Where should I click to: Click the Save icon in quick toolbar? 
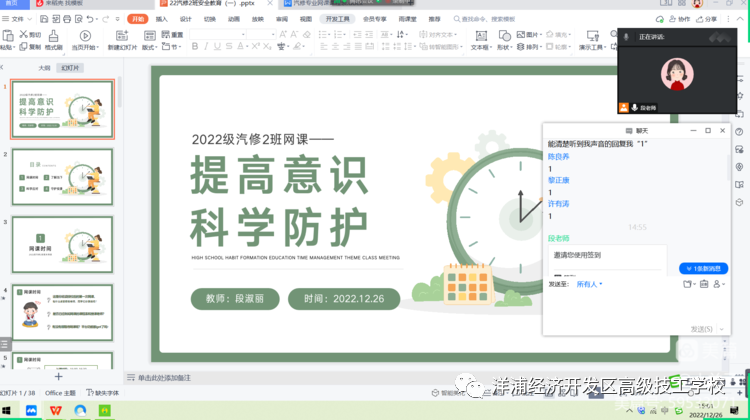pyautogui.click(x=41, y=19)
